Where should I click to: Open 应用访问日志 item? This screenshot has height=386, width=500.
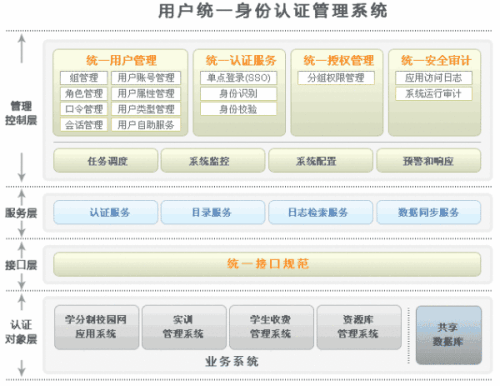434,78
